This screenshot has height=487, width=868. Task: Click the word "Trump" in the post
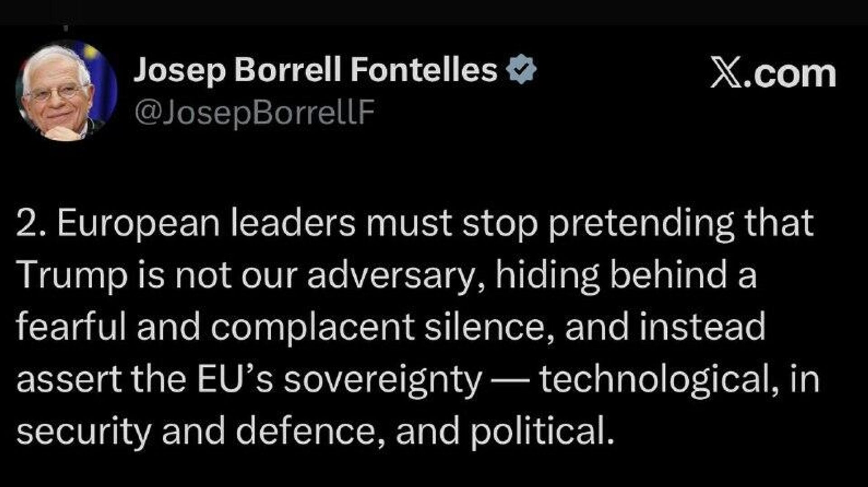click(x=72, y=274)
